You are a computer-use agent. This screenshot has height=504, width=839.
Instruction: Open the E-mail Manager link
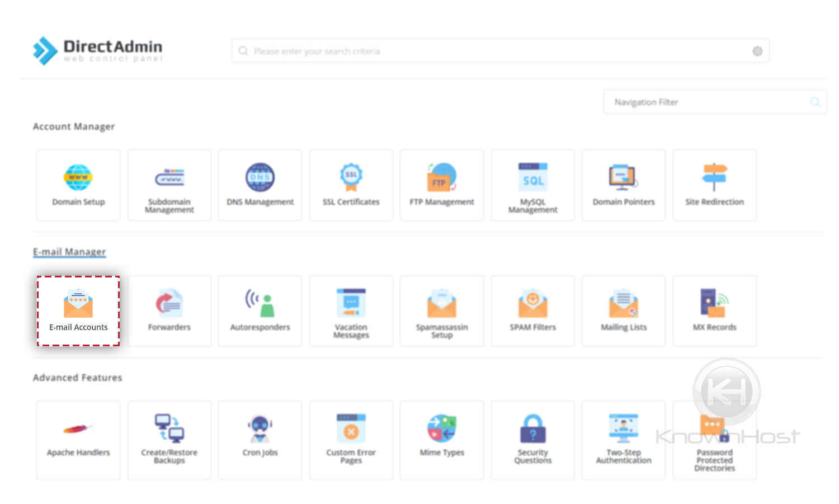coord(69,252)
